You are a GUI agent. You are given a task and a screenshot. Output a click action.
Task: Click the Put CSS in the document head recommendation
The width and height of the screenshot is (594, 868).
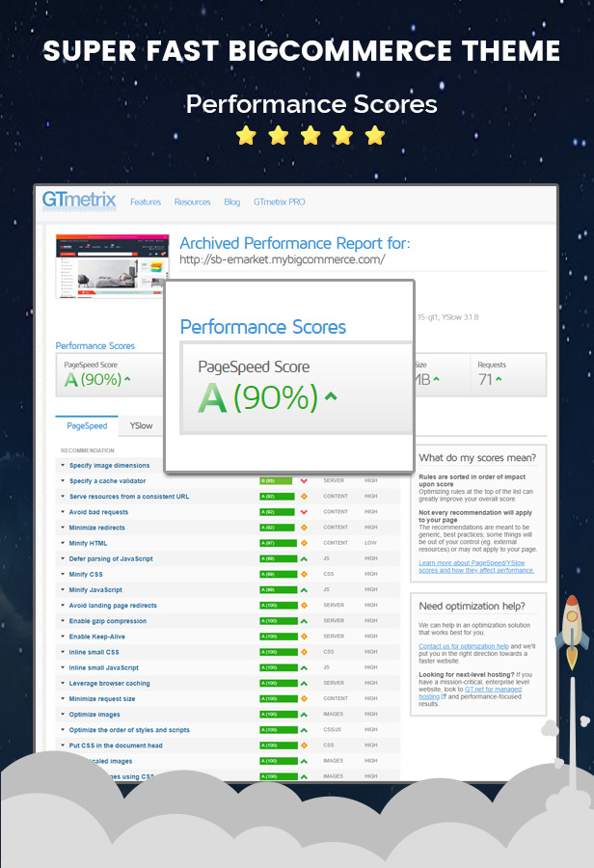(116, 746)
